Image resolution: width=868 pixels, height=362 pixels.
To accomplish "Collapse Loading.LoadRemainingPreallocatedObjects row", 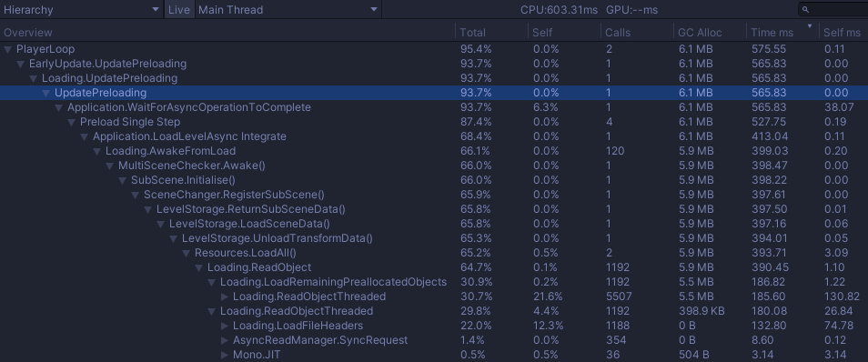I will point(211,282).
